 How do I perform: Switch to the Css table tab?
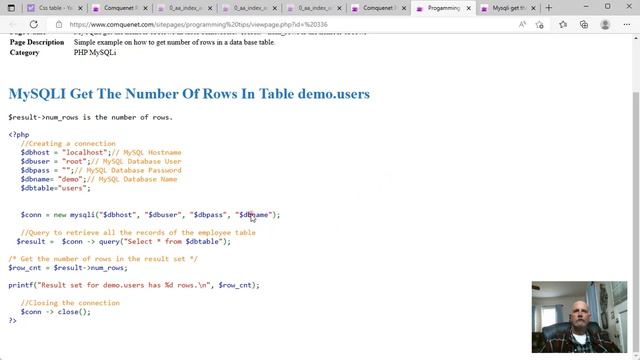(54, 8)
